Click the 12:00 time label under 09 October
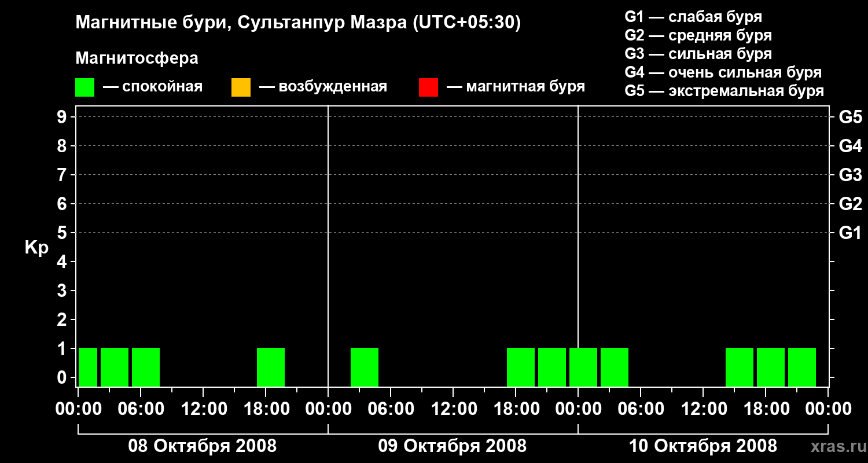This screenshot has height=463, width=868. click(x=453, y=409)
